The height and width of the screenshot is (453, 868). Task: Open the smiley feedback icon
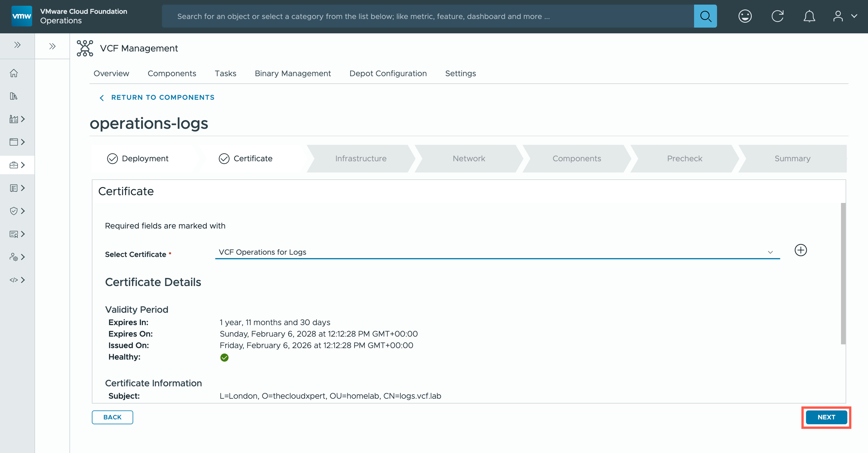click(x=745, y=16)
